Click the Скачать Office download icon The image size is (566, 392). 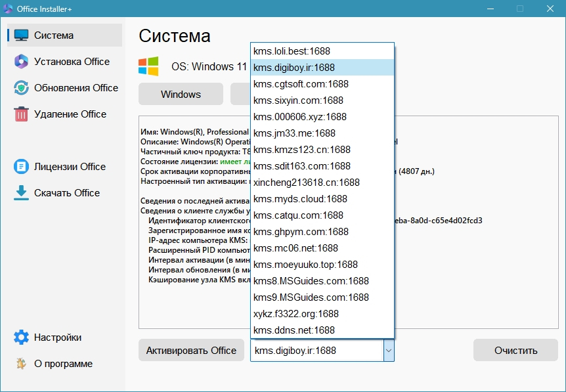21,193
